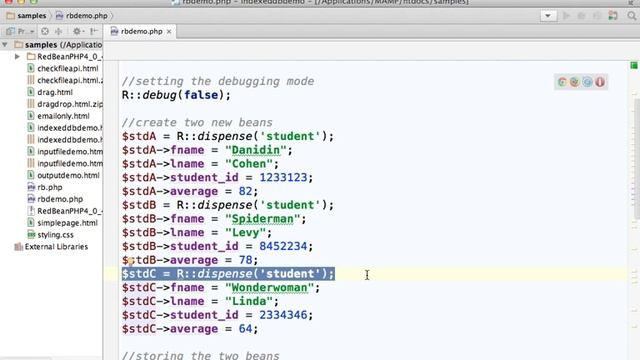Click rbdemo.php in the navigation breadcrumb
This screenshot has height=360, width=640.
point(82,16)
